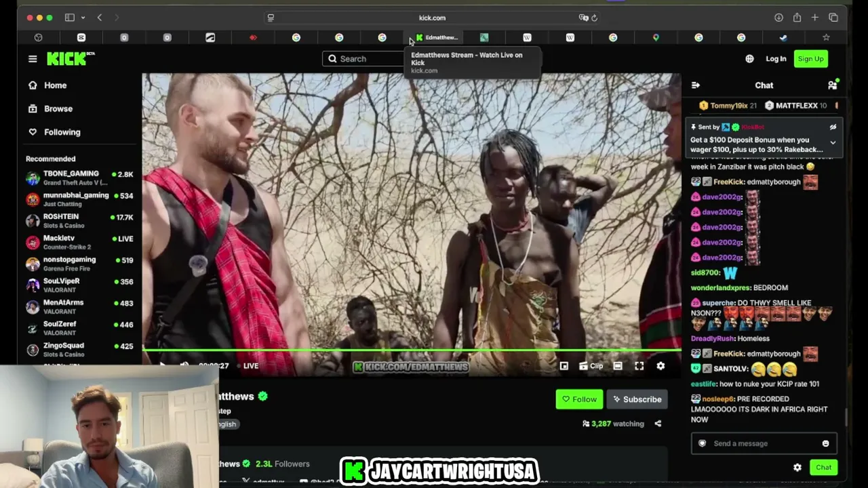
Task: Mute the stream volume
Action: 184,366
